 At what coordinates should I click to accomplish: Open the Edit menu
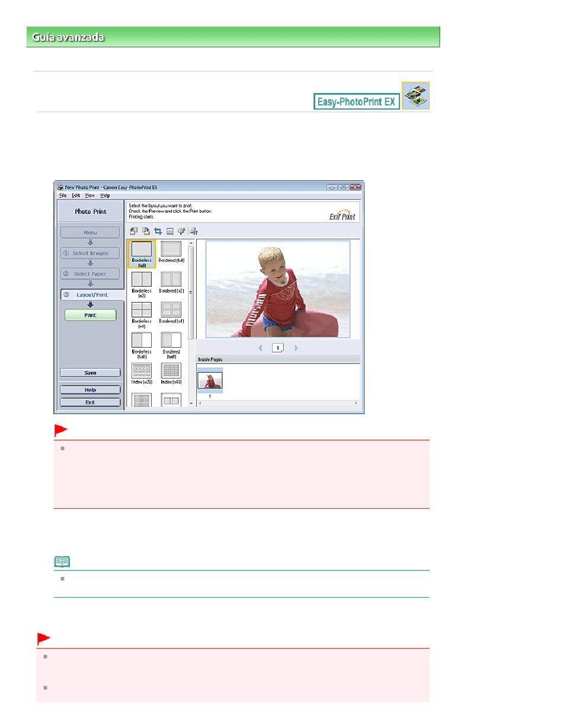coord(76,195)
